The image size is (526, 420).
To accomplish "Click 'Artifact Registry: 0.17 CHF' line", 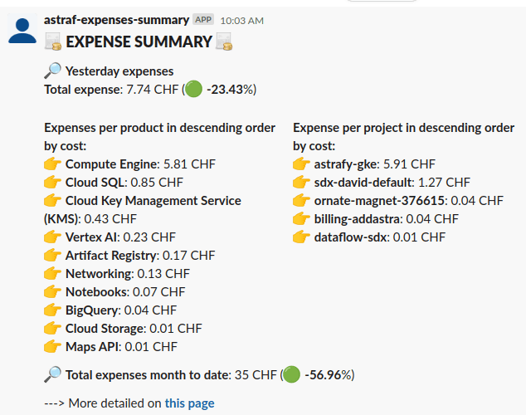I will coord(140,256).
